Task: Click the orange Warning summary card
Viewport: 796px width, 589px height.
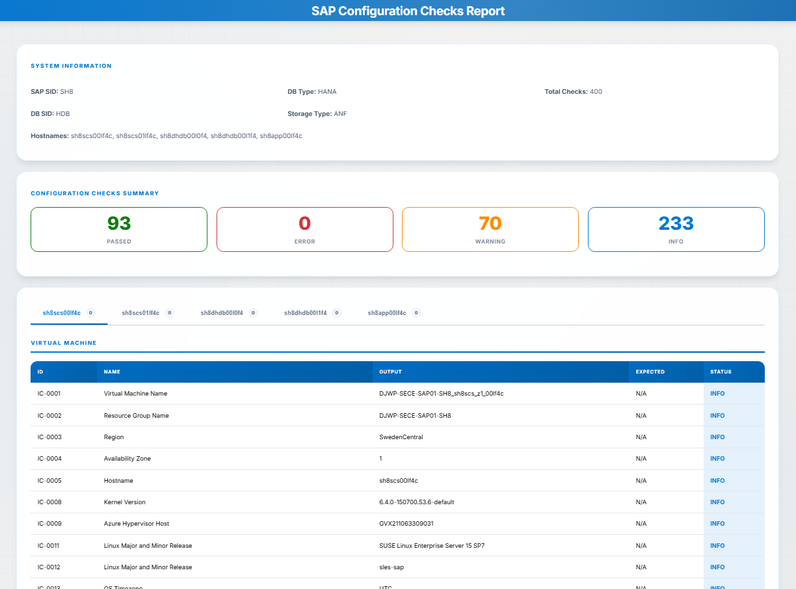Action: (490, 229)
